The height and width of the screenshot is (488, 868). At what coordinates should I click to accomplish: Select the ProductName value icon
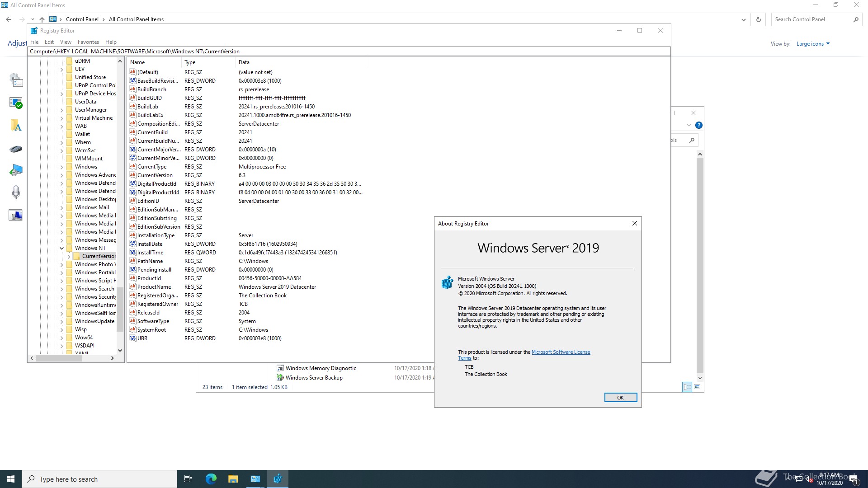[133, 286]
